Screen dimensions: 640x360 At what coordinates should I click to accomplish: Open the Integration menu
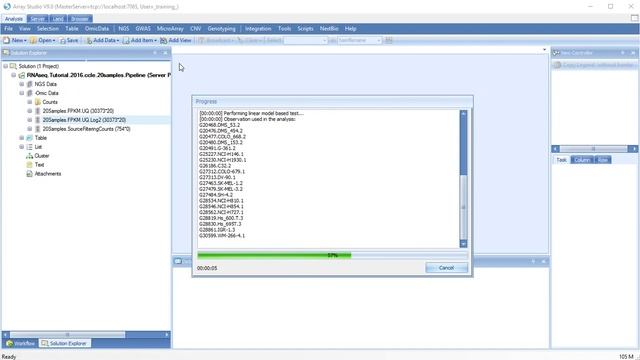pos(258,29)
